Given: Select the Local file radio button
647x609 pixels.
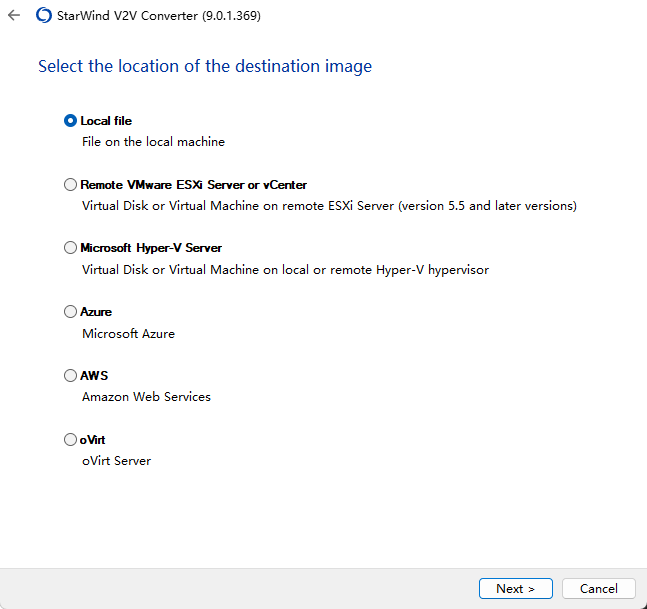Looking at the screenshot, I should [70, 121].
